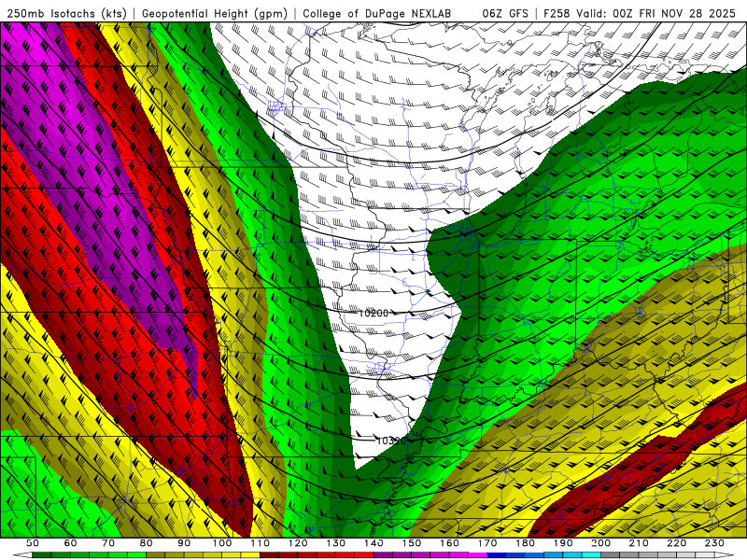
Task: Click the left arrow end of color bar
Action: (22, 555)
